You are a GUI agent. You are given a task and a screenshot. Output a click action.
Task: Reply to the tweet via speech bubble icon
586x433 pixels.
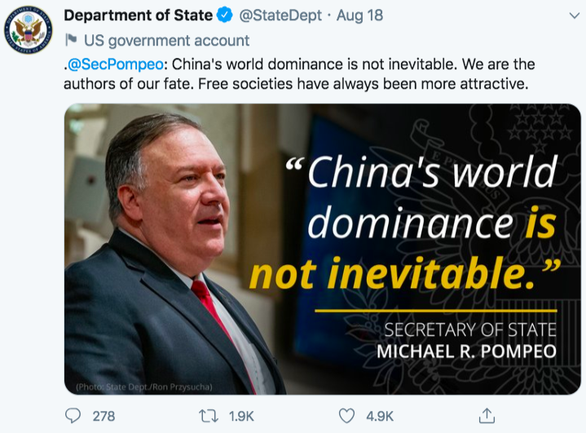coord(73,416)
